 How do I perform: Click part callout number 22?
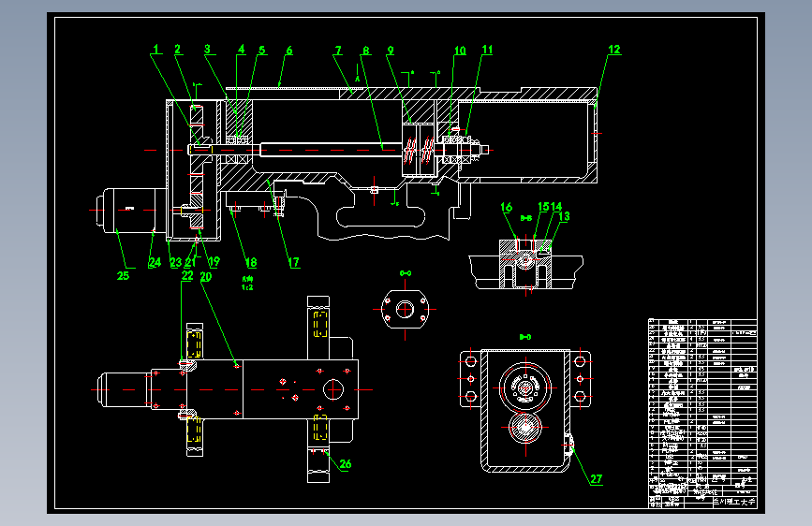click(x=187, y=276)
